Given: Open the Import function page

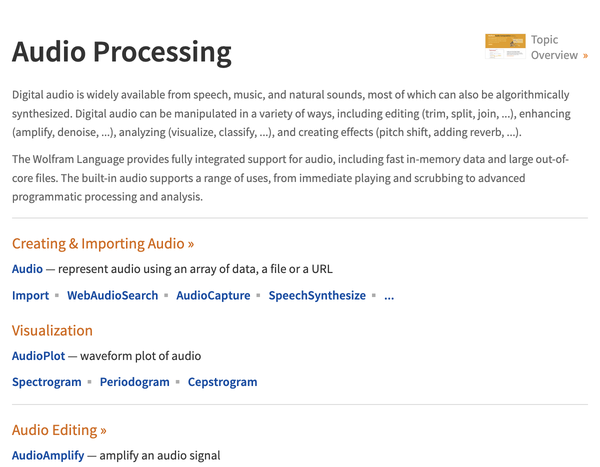Looking at the screenshot, I should 30,296.
